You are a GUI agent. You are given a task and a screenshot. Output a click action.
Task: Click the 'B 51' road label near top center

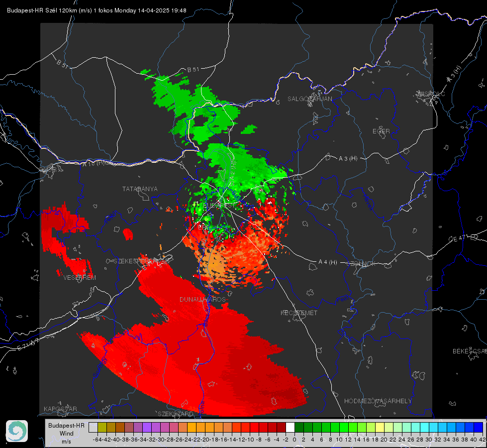coord(193,70)
